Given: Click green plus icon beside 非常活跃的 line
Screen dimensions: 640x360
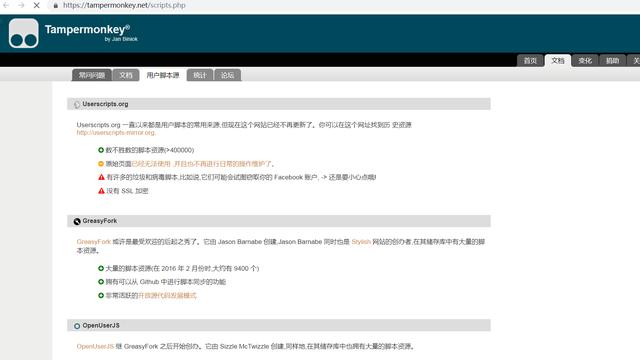Looking at the screenshot, I should point(101,295).
